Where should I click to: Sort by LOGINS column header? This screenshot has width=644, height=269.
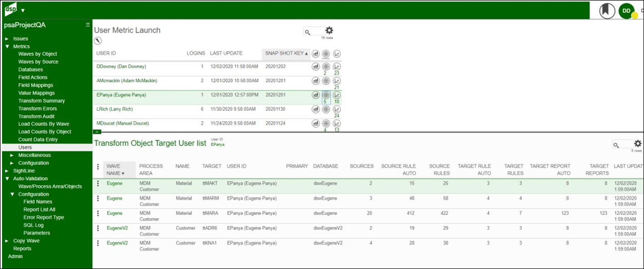point(196,53)
